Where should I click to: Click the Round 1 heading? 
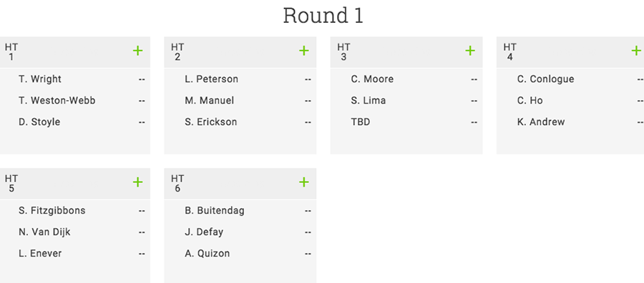[x=323, y=16]
